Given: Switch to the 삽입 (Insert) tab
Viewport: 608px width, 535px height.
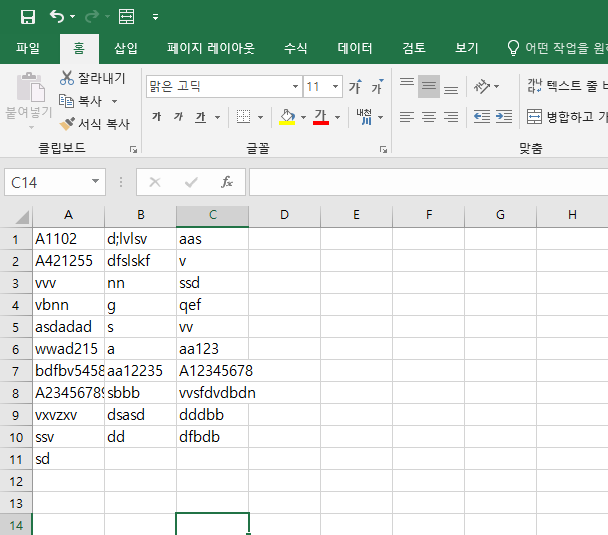Looking at the screenshot, I should pyautogui.click(x=126, y=48).
